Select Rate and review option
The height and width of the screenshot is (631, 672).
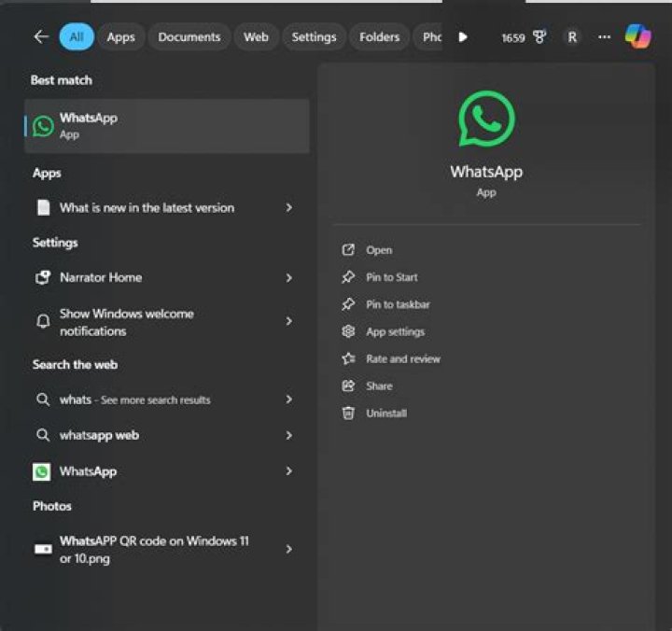click(403, 358)
